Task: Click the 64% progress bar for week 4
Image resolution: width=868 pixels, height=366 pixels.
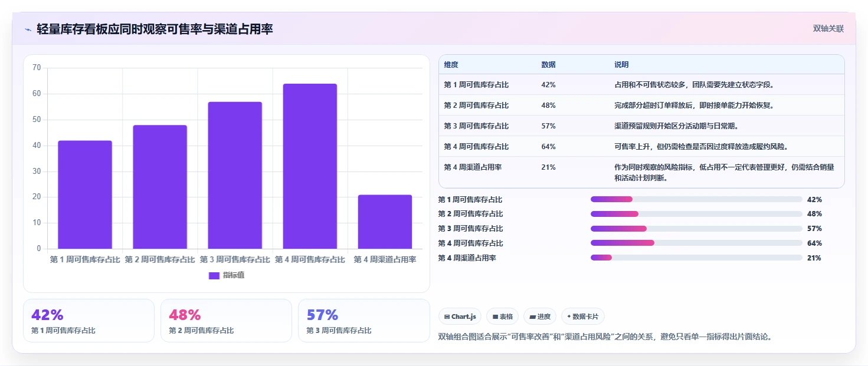Action: coord(696,243)
